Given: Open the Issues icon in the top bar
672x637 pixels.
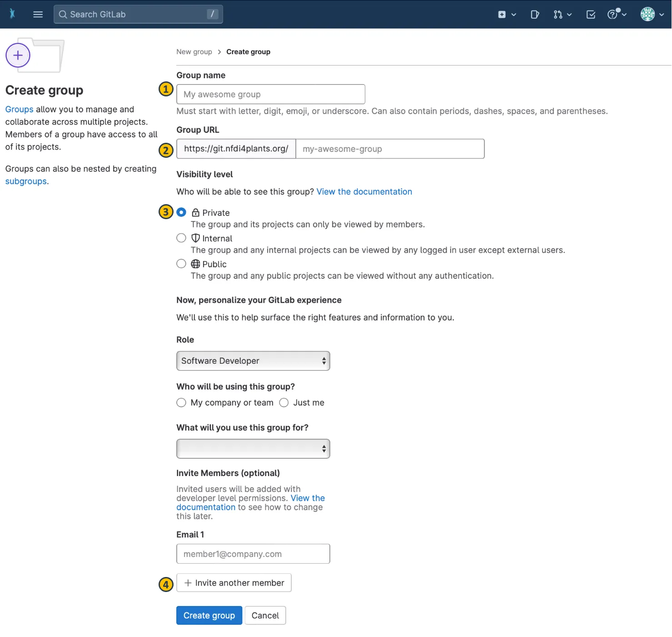Looking at the screenshot, I should coord(535,15).
